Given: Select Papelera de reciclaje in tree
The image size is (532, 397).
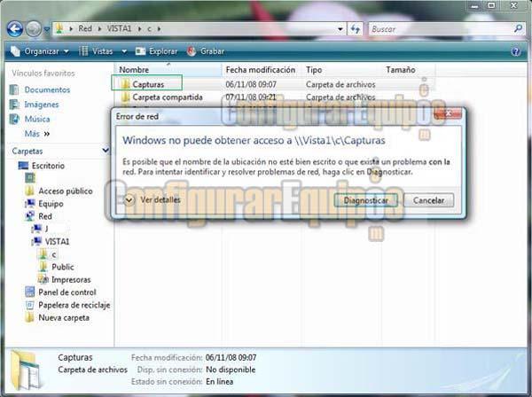Looking at the screenshot, I should click(x=74, y=305).
